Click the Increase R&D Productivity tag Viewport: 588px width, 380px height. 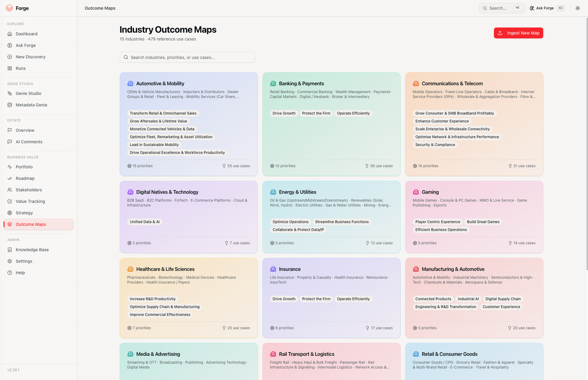click(153, 299)
